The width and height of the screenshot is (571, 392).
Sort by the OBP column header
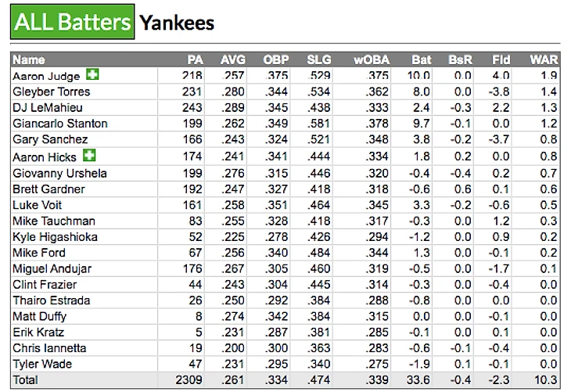(275, 59)
